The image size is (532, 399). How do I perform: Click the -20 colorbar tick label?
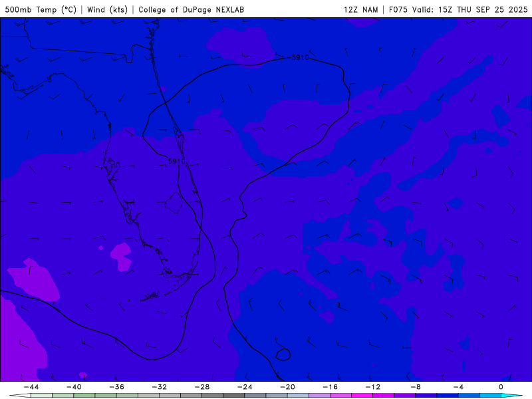click(288, 387)
